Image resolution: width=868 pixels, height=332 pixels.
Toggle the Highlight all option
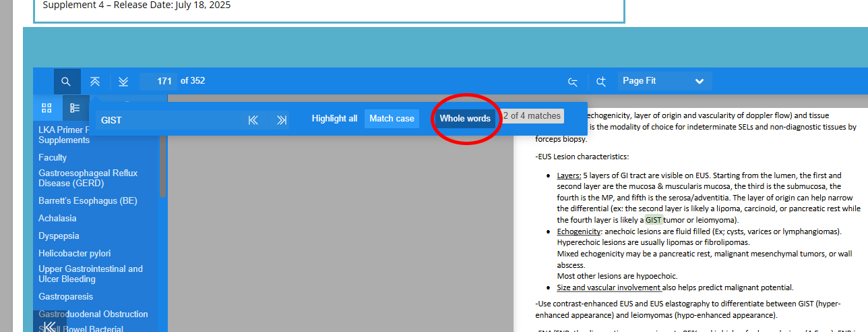(334, 119)
